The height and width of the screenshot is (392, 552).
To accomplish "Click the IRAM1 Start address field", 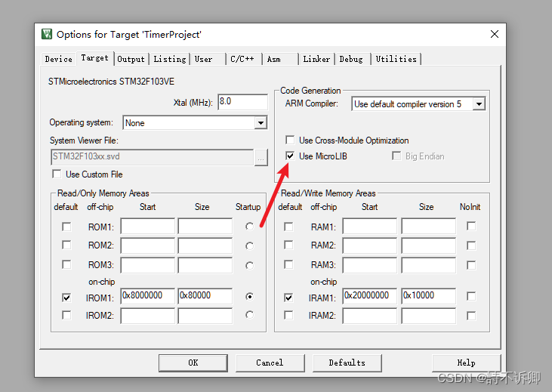I will point(369,296).
